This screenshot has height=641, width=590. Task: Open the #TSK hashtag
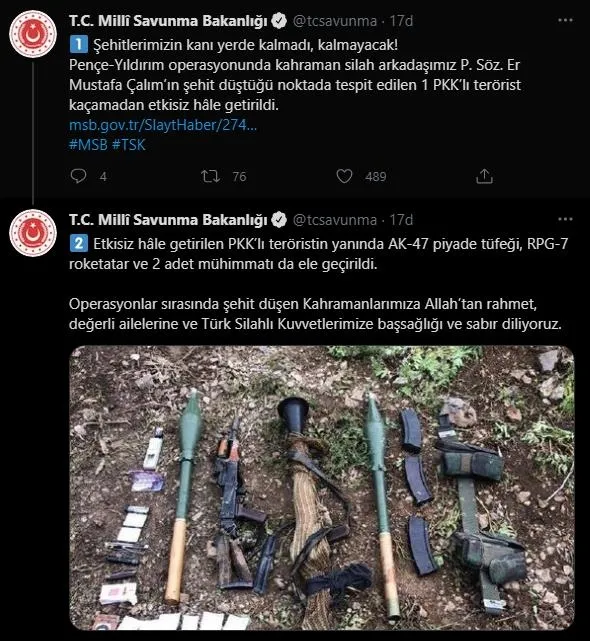[x=128, y=145]
